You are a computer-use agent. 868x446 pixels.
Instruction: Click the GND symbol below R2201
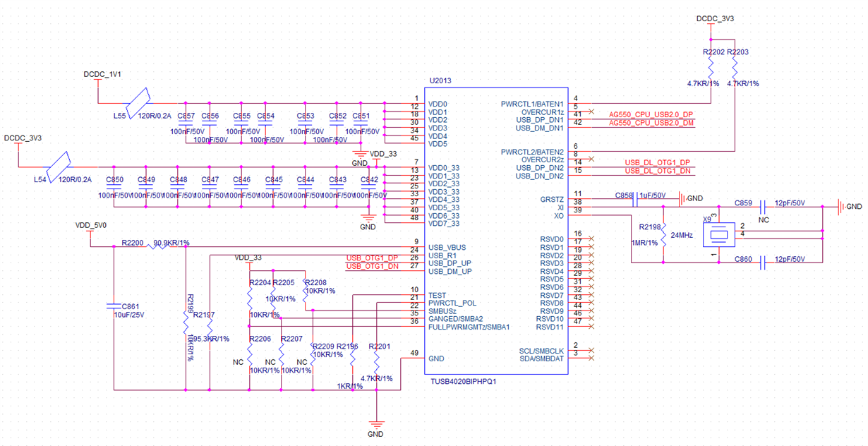(x=377, y=423)
